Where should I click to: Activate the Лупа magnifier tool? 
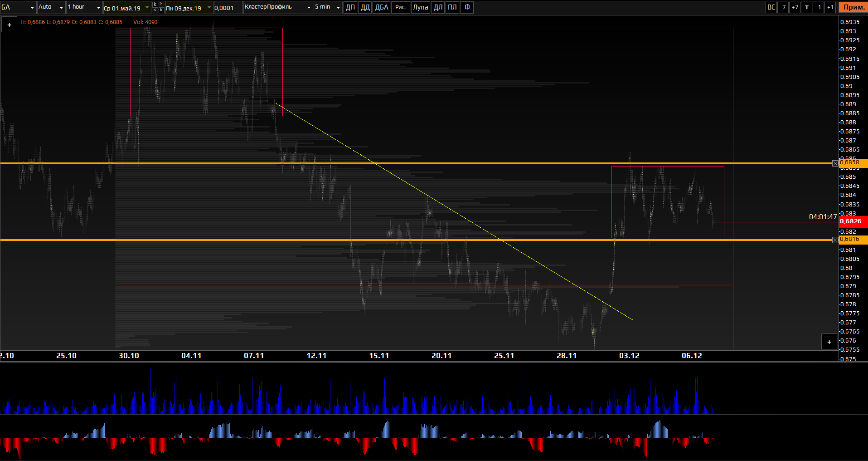pos(420,7)
